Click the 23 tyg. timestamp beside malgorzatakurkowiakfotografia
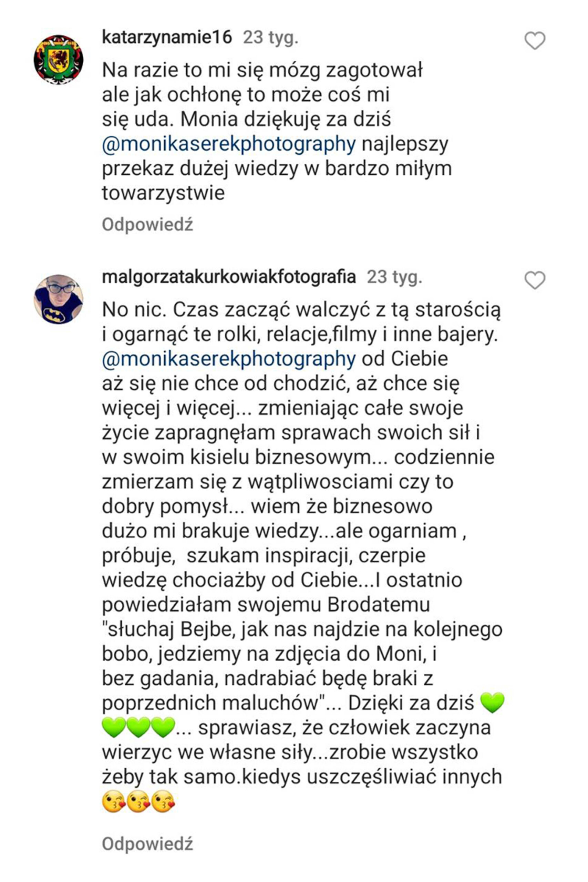The image size is (588, 882). point(394,277)
